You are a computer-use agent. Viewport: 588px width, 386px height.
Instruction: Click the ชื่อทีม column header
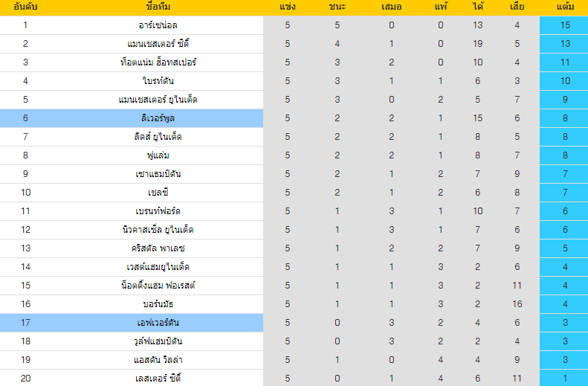(x=158, y=7)
